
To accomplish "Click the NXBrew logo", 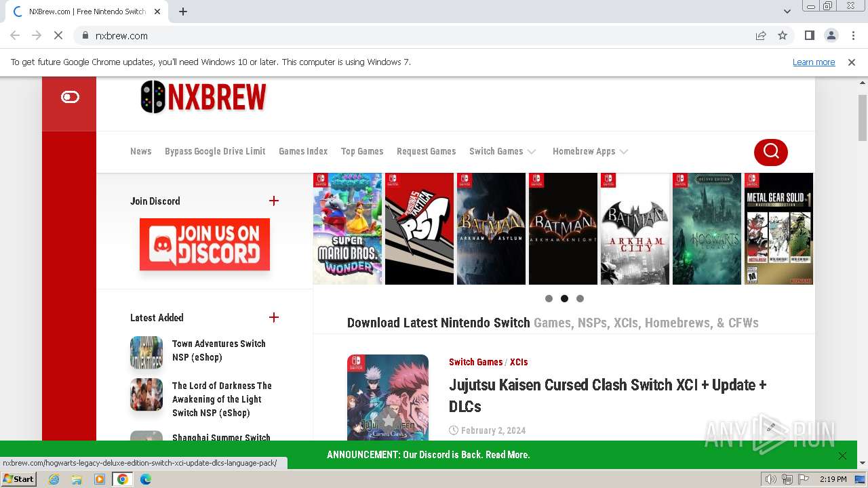I will pyautogui.click(x=203, y=97).
